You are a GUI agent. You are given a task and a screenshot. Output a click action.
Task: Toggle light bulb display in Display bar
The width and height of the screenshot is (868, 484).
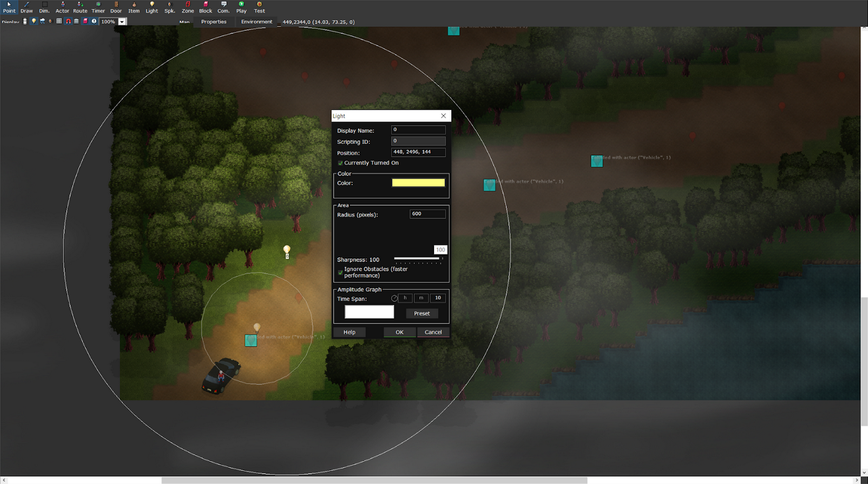(x=33, y=21)
